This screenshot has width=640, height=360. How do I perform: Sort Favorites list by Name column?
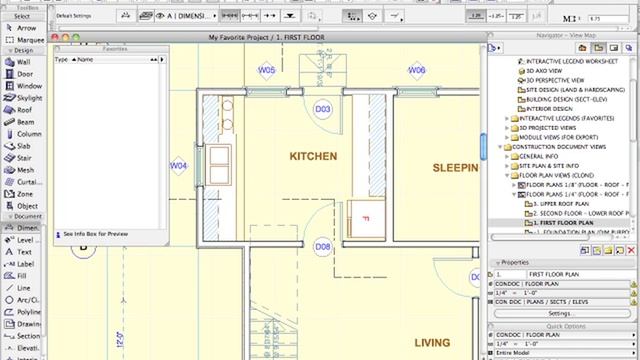(x=85, y=60)
